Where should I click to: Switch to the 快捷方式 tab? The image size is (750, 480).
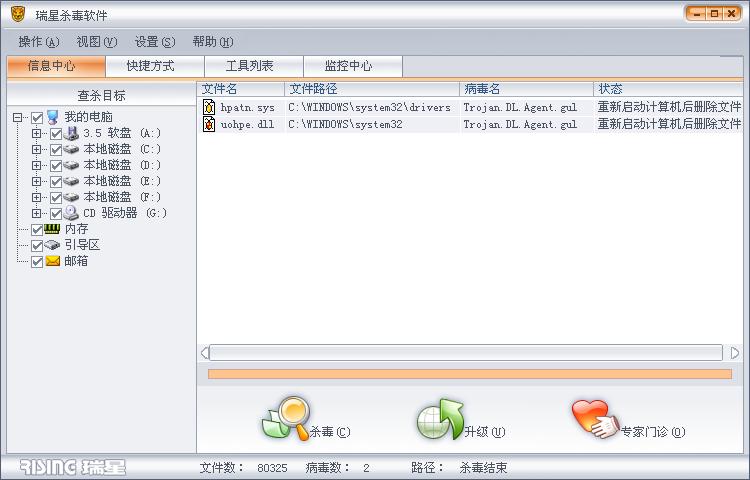coord(155,66)
